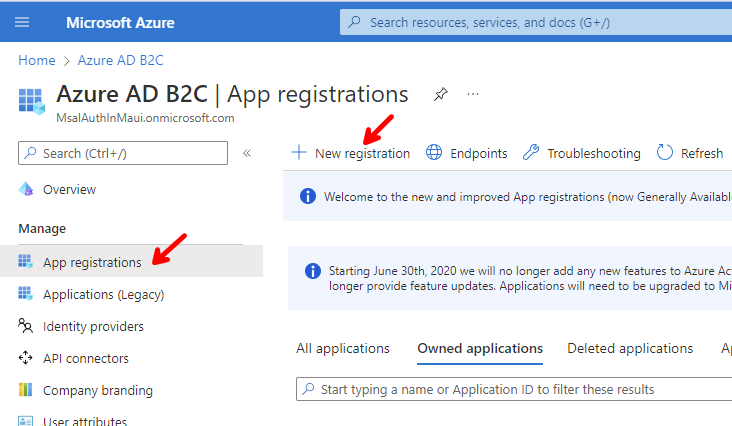Open the more options ellipsis menu

(x=473, y=94)
